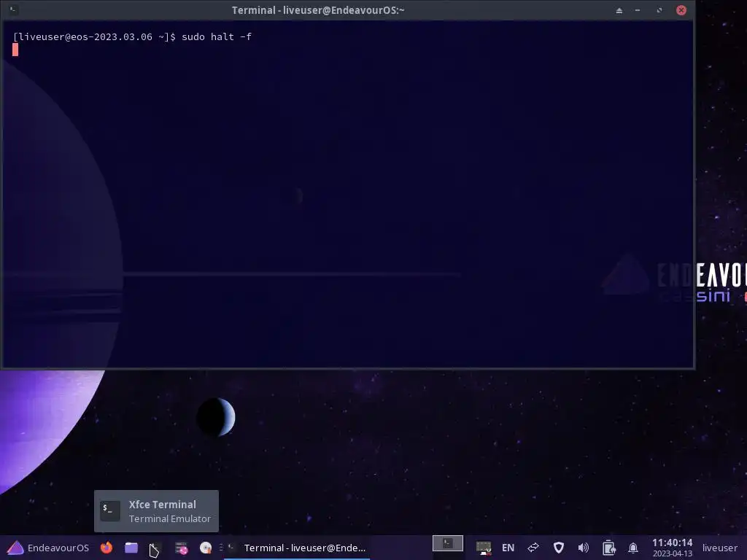The width and height of the screenshot is (747, 560).
Task: Open the power manager battery icon
Action: click(608, 548)
